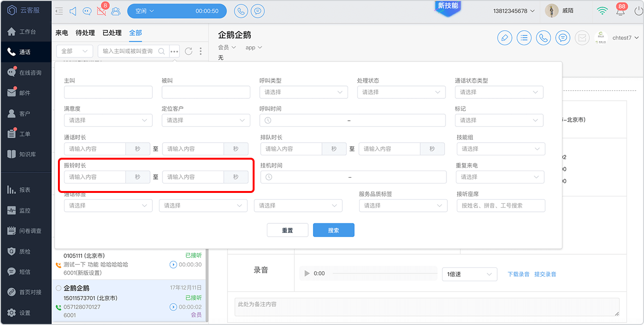Open 满意度 dropdown
Screen dimensions: 644x325
(108, 120)
